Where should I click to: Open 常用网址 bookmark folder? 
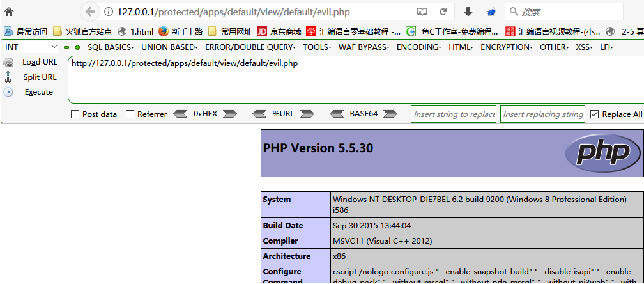230,31
